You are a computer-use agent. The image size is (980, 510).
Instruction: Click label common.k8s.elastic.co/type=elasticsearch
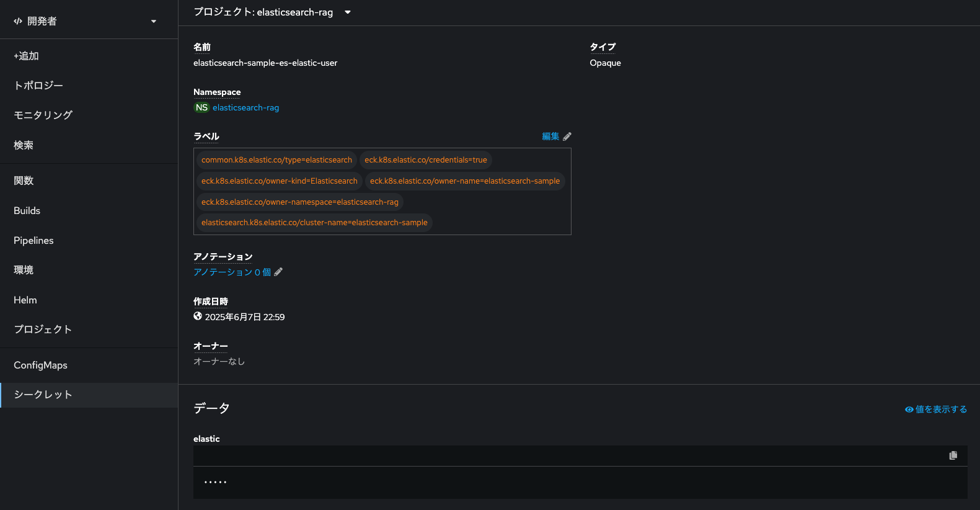click(276, 160)
